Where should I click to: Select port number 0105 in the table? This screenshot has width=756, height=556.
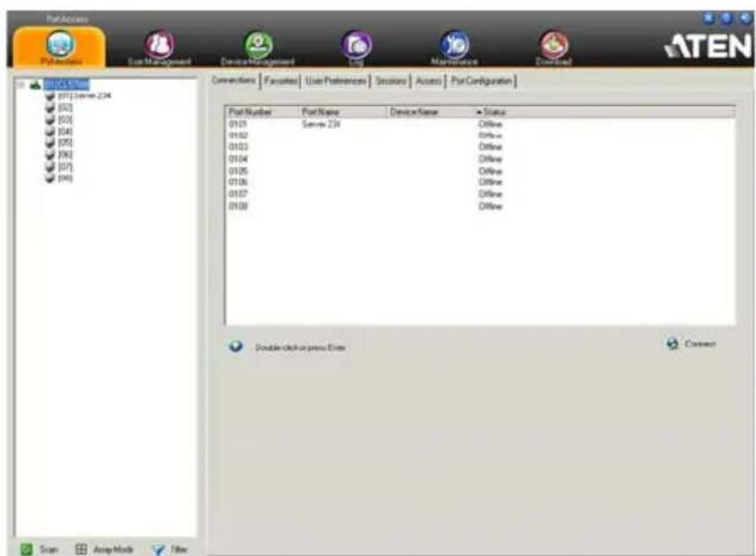(x=238, y=170)
